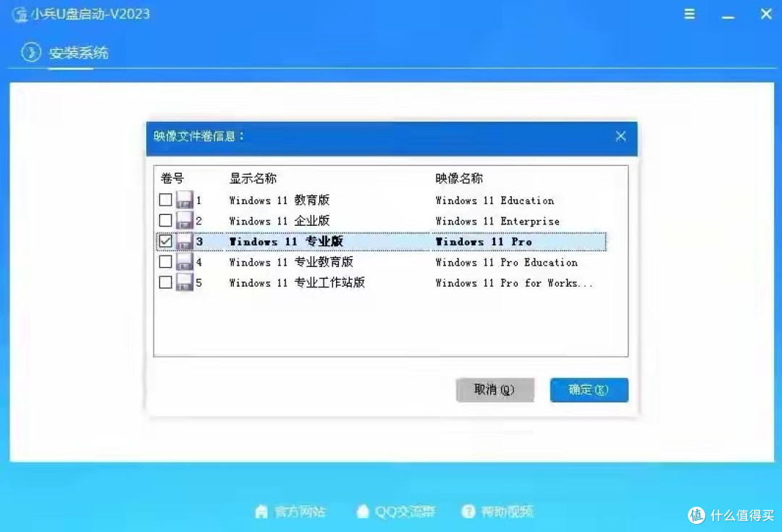Image resolution: width=782 pixels, height=532 pixels.
Task: Click the 取消 button
Action: (x=495, y=390)
